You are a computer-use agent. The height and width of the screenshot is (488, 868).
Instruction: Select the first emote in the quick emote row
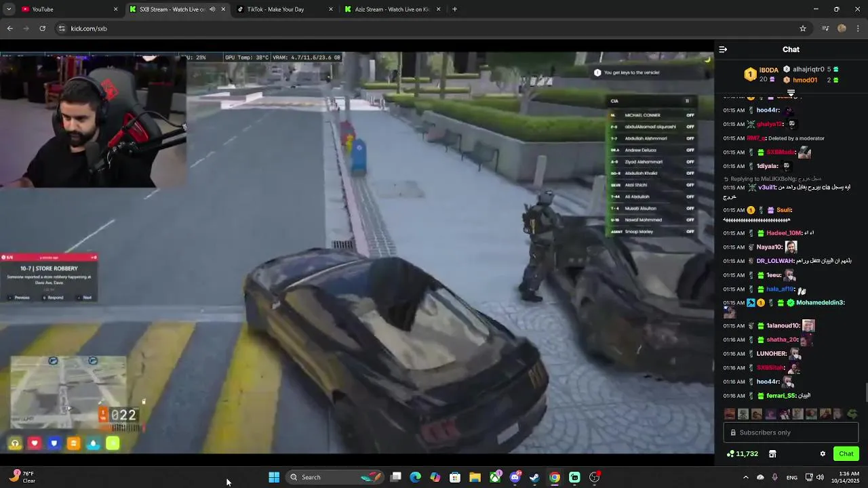point(730,413)
